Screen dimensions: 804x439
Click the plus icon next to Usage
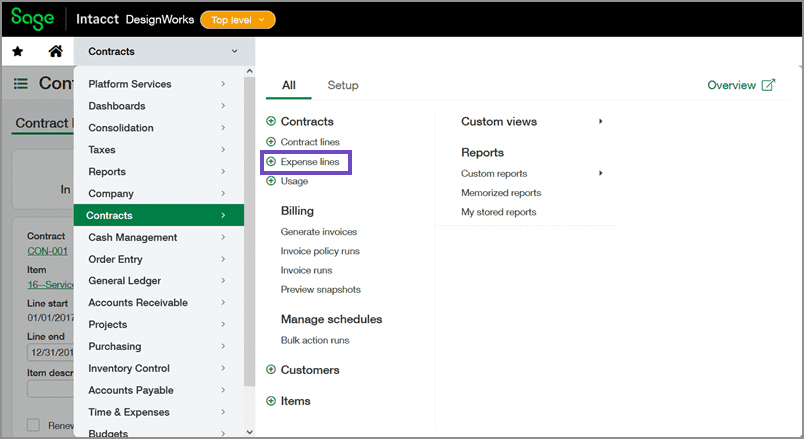(x=271, y=181)
